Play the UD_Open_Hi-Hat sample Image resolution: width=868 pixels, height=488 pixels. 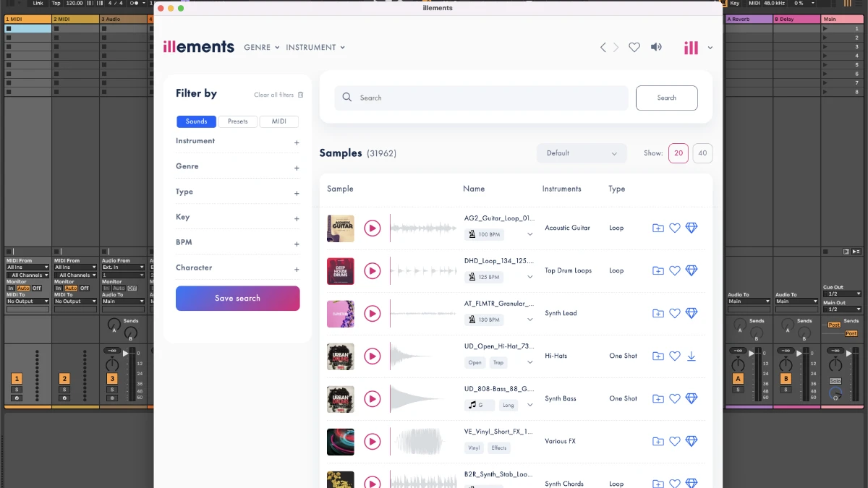click(372, 356)
